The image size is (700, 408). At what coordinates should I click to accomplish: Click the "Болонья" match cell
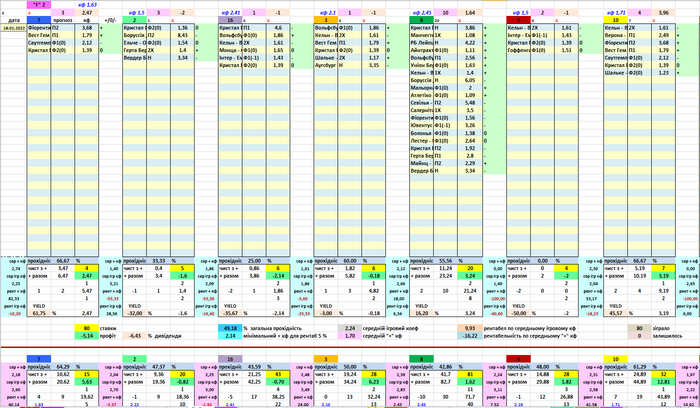click(x=421, y=133)
